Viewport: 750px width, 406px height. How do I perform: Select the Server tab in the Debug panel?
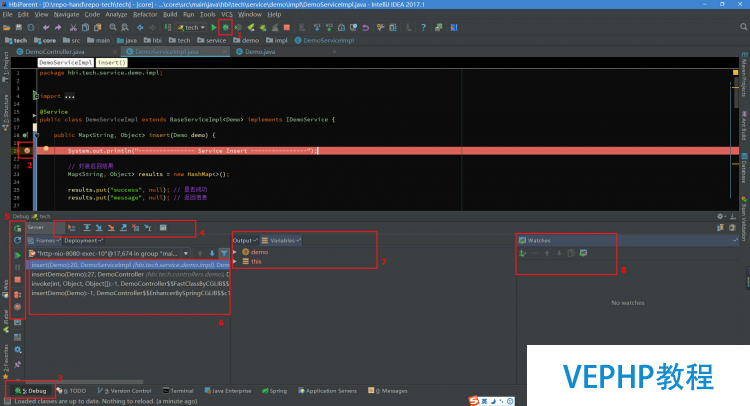click(x=36, y=228)
